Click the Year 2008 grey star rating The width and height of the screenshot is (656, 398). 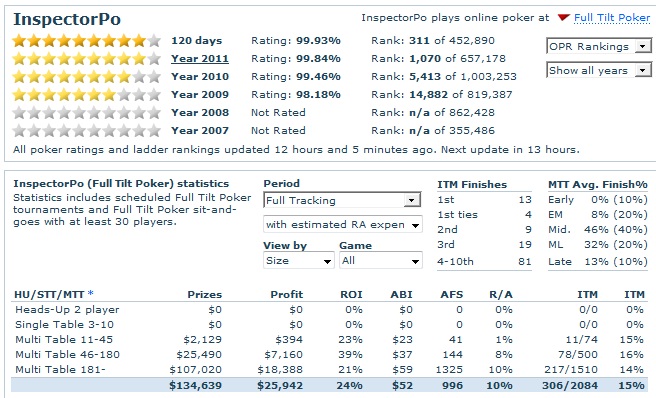point(87,113)
